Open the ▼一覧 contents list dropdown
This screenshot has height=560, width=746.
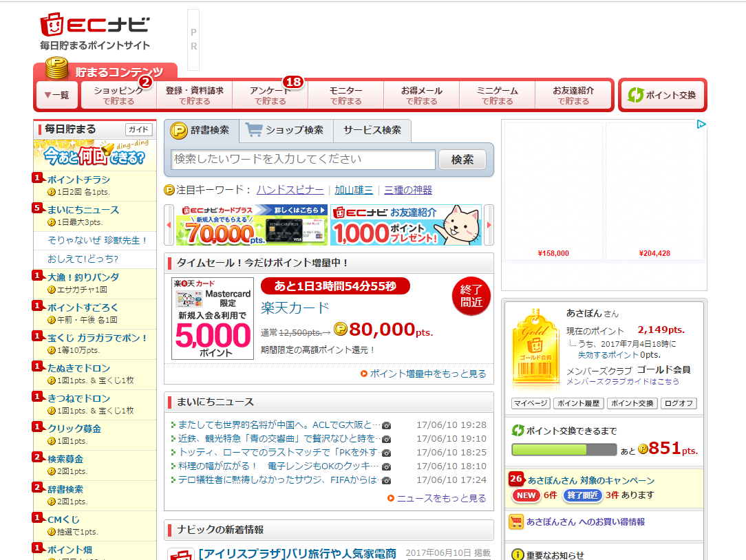tap(57, 95)
